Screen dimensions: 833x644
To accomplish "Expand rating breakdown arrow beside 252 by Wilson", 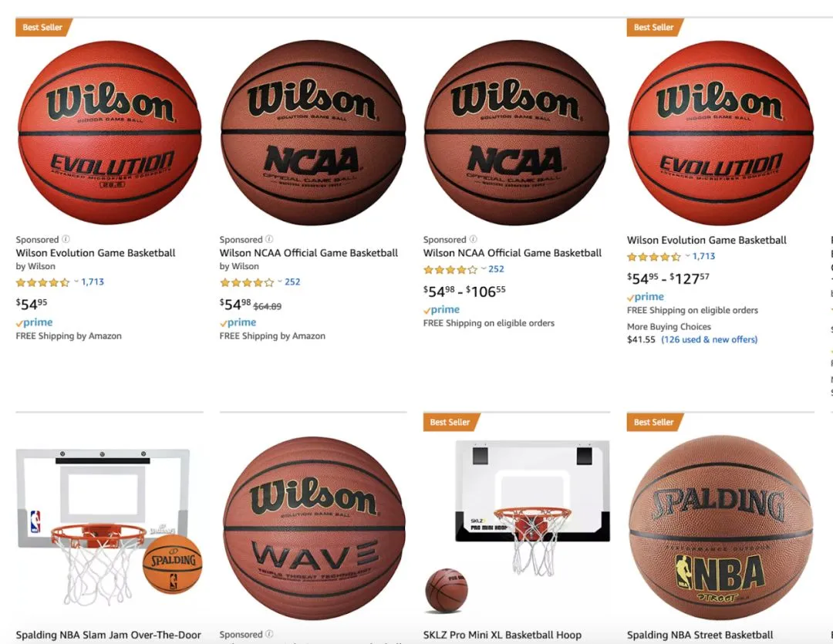I will [279, 281].
